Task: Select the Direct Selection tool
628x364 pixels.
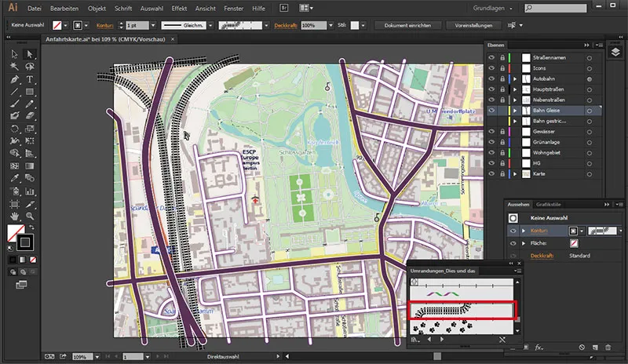Action: point(29,54)
